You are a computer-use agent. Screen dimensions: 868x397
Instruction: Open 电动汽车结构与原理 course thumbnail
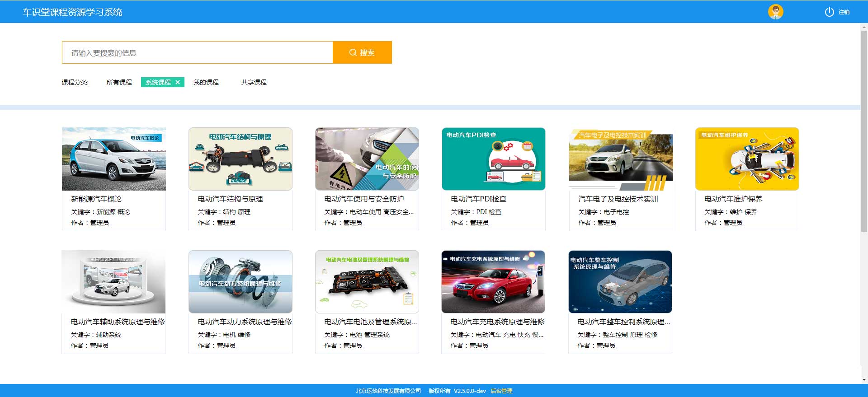pos(240,159)
